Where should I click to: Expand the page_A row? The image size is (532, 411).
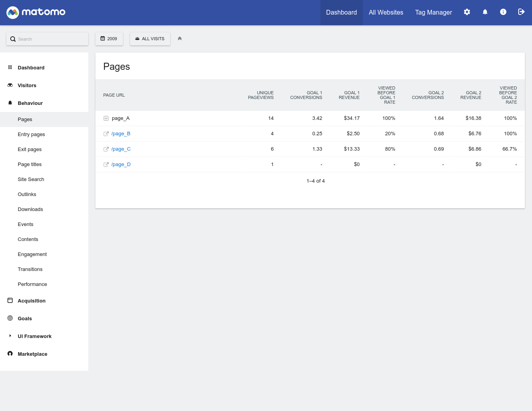pos(106,118)
